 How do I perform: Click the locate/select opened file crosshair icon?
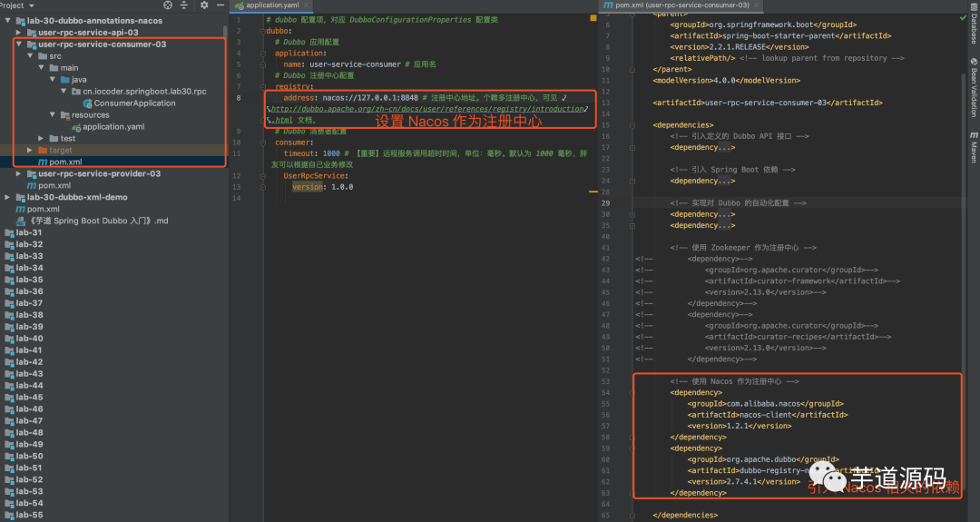click(x=168, y=5)
